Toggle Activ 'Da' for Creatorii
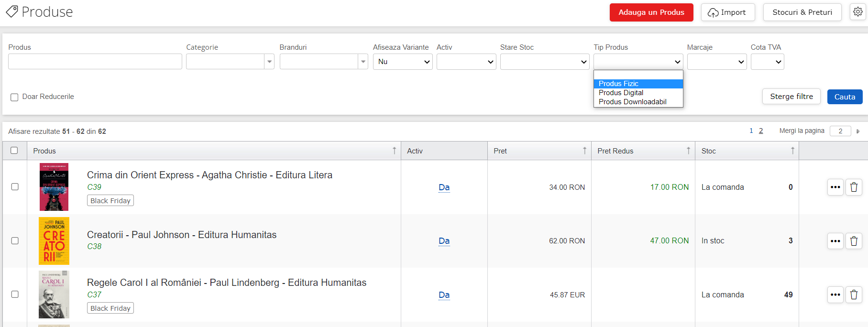This screenshot has width=868, height=327. 444,241
